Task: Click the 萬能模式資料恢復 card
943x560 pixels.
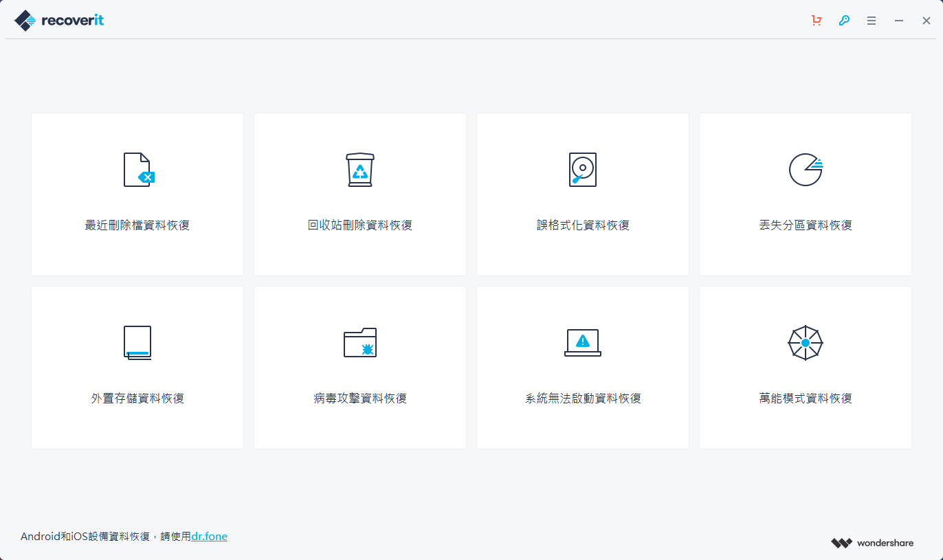Action: click(805, 368)
